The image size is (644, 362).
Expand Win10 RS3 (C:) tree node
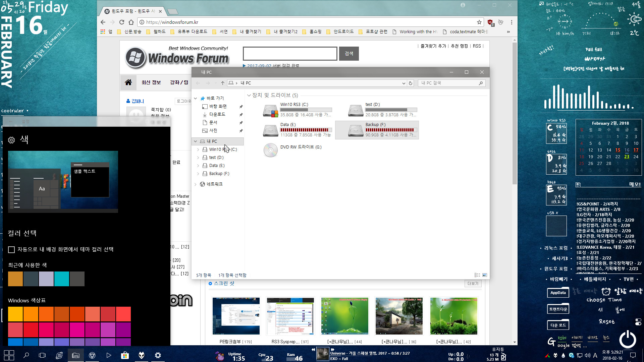[198, 149]
